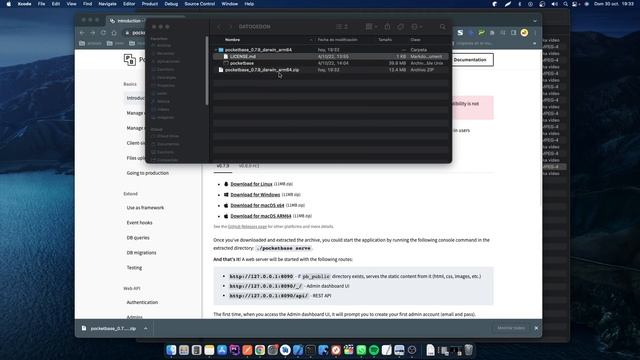This screenshot has width=640, height=360.
Task: Open the Finder list view options
Action: pyautogui.click(x=342, y=27)
